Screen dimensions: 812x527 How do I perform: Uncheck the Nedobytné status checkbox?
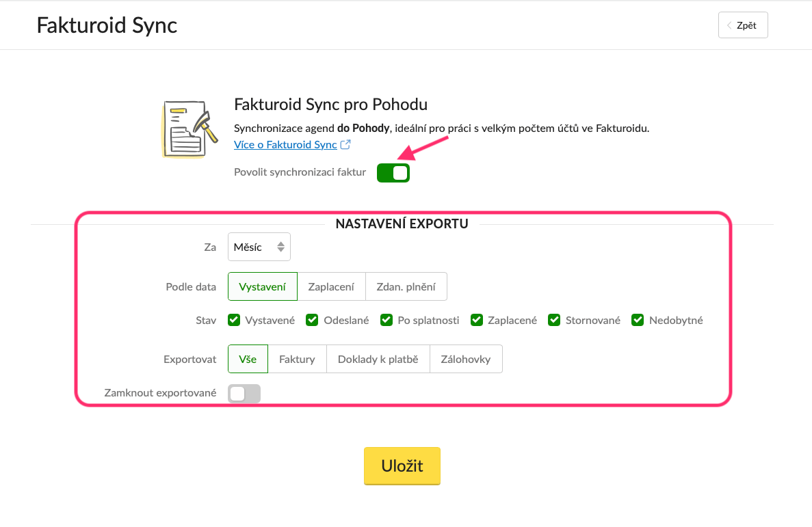click(638, 320)
